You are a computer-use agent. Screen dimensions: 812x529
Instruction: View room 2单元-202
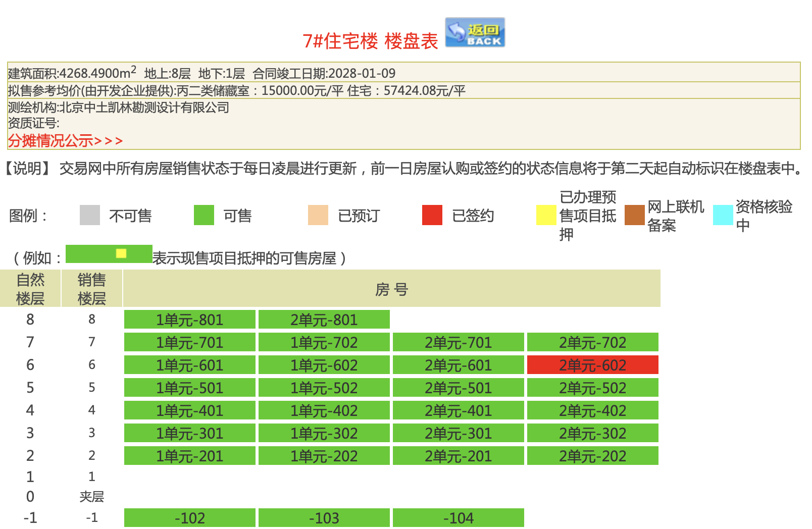[x=593, y=456]
